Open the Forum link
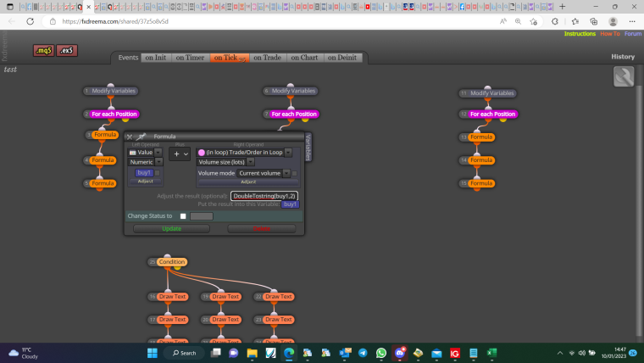Screen dimensions: 644x363 click(x=633, y=34)
